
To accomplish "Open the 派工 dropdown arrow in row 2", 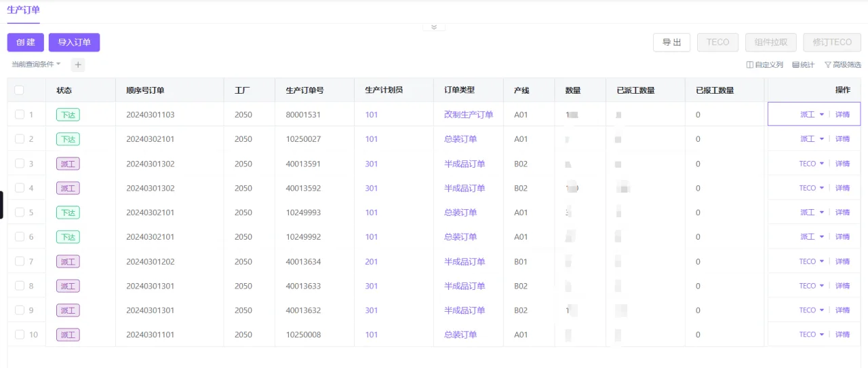I will tap(822, 139).
